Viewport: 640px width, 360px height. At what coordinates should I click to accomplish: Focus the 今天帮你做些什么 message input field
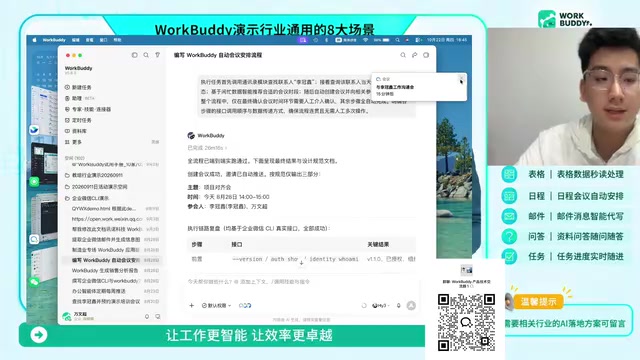tap(301, 282)
